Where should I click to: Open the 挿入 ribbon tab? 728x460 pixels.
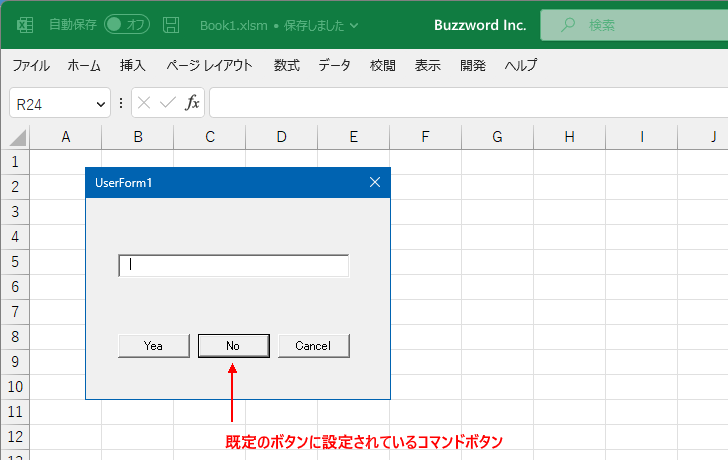coord(132,65)
